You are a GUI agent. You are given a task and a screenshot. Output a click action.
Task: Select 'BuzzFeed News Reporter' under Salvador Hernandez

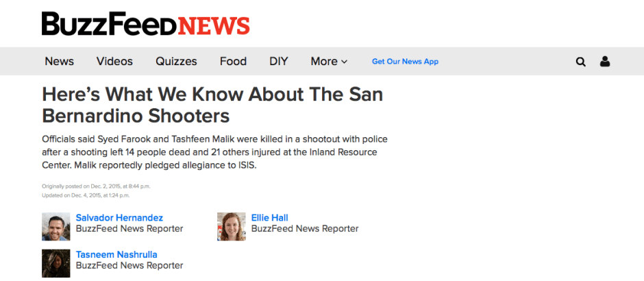[x=129, y=228]
